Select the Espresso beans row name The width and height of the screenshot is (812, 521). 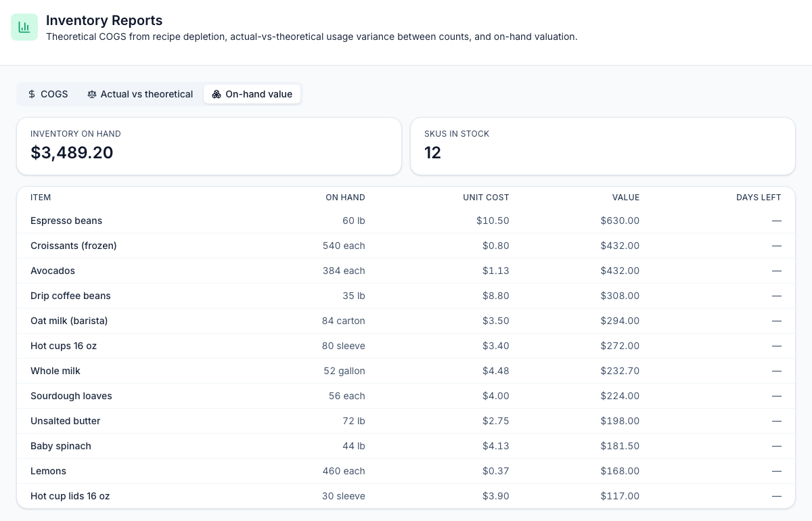click(x=66, y=221)
